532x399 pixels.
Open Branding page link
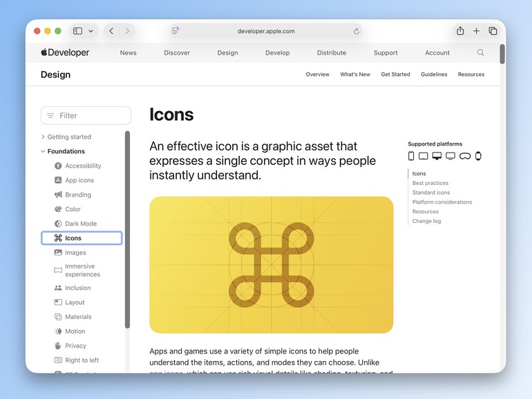point(78,195)
